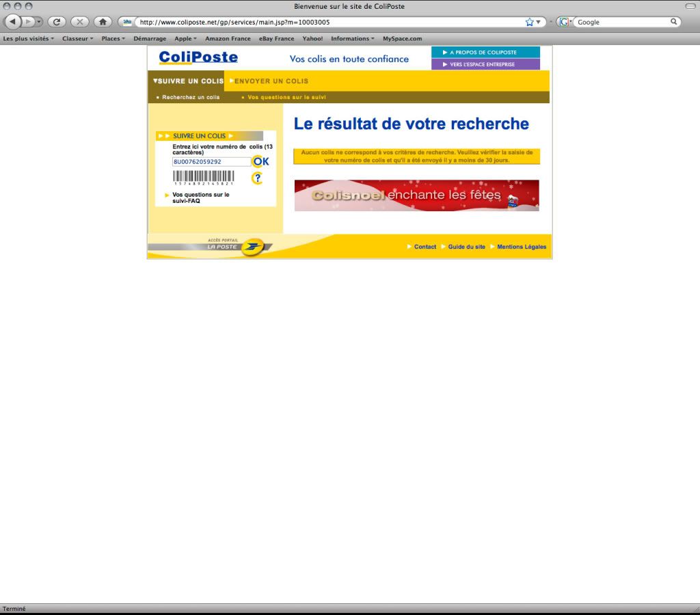Image resolution: width=700 pixels, height=615 pixels.
Task: Click the Mentions Légales link
Action: tap(522, 247)
